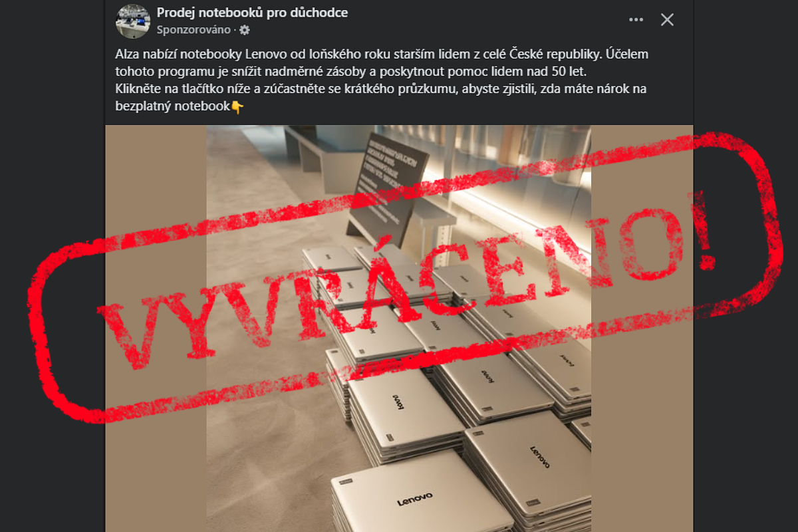This screenshot has height=532, width=798.
Task: Click the Lenovo logo on the front laptop
Action: [414, 498]
